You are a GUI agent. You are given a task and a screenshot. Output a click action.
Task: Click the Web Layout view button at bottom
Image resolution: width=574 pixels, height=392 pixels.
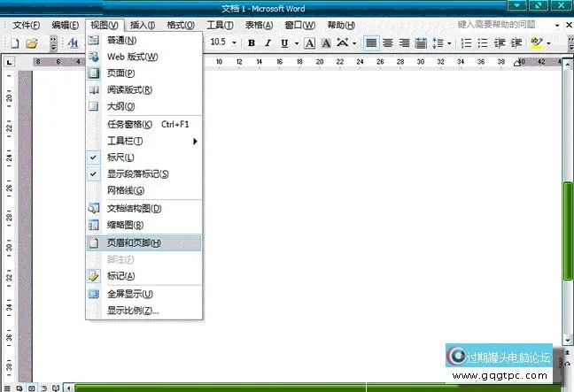(x=19, y=388)
